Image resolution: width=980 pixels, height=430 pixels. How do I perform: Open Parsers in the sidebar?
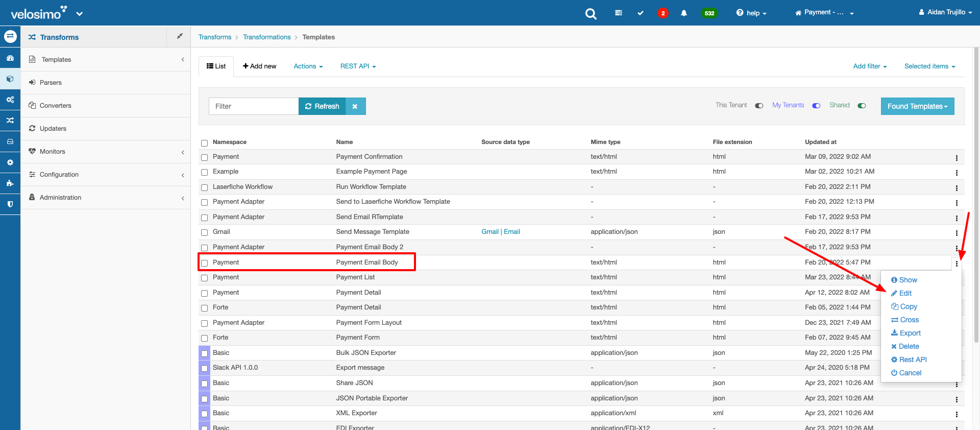(106, 83)
